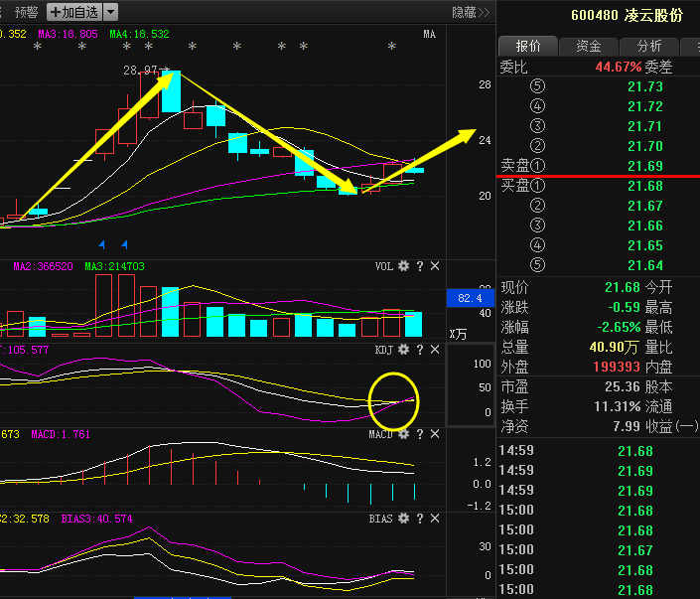Viewport: 700px width, 599px height.
Task: Click the 净资 value 7.99
Action: pyautogui.click(x=627, y=426)
